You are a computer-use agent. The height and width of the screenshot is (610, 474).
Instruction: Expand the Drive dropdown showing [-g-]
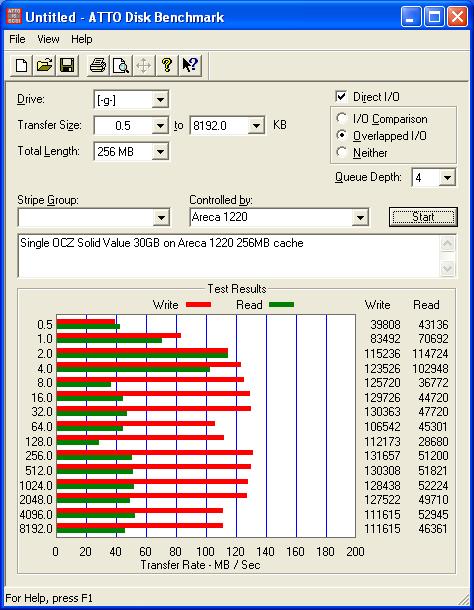click(x=160, y=100)
